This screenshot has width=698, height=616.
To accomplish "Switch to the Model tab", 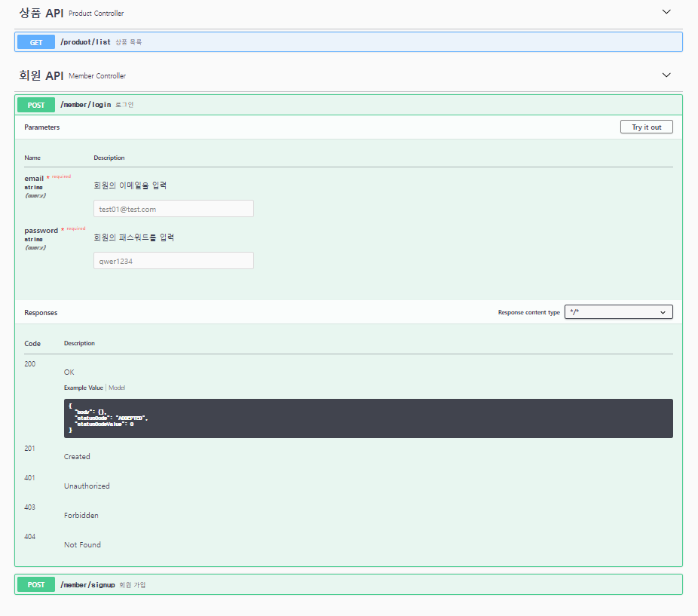I will tap(117, 388).
